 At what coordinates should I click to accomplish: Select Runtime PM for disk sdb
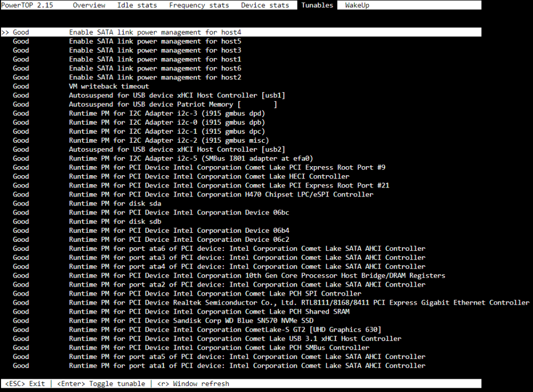pos(241,221)
